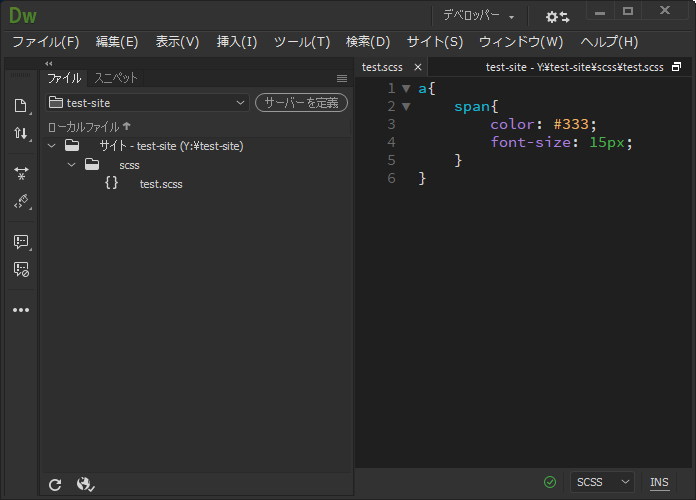Open the 表示(V) menu
The height and width of the screenshot is (500, 696).
[x=177, y=42]
